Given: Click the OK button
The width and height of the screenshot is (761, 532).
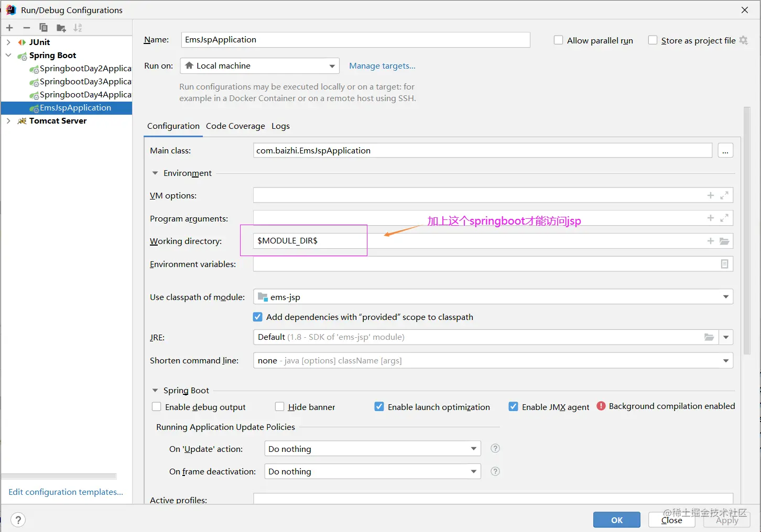Looking at the screenshot, I should click(617, 520).
